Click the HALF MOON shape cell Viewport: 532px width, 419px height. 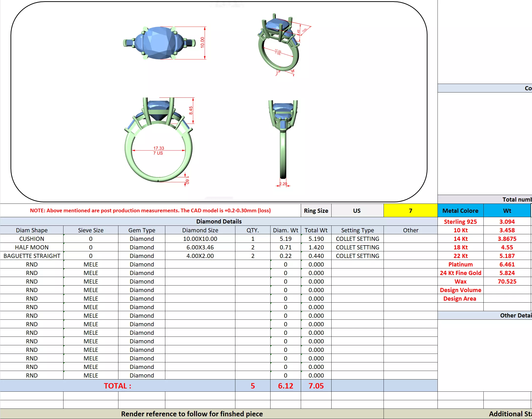[32, 247]
